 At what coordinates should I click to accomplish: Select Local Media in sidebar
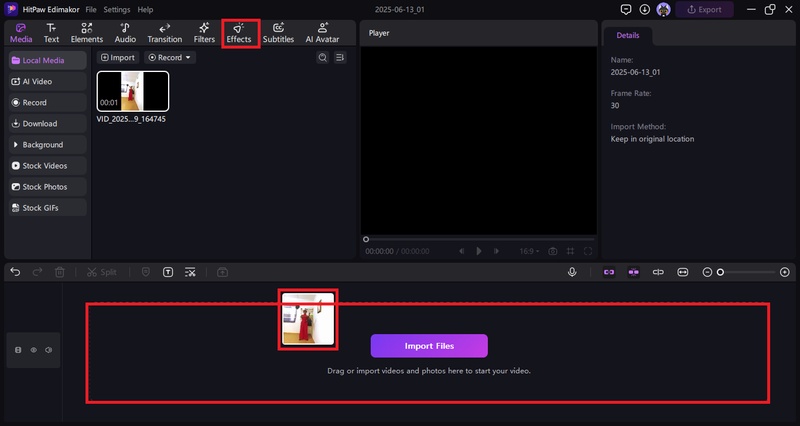47,60
